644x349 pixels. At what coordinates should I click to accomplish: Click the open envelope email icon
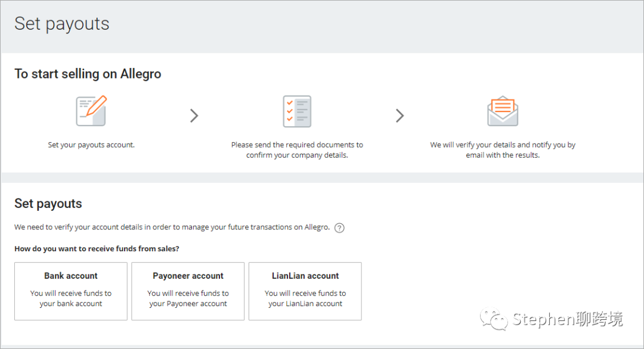[x=503, y=111]
